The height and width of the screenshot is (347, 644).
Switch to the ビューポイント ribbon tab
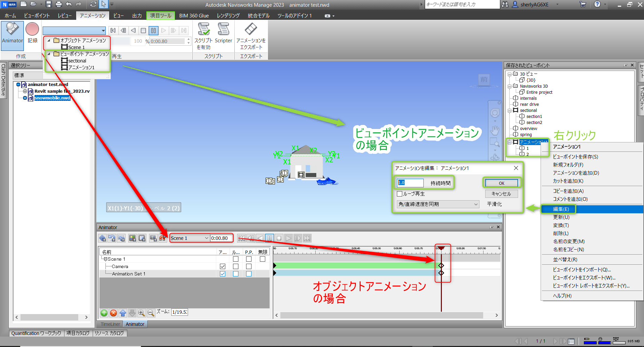click(37, 15)
